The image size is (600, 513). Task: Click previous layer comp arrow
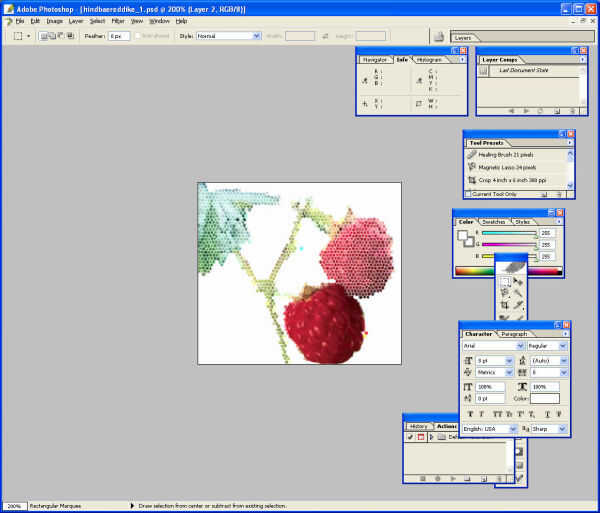(x=511, y=111)
